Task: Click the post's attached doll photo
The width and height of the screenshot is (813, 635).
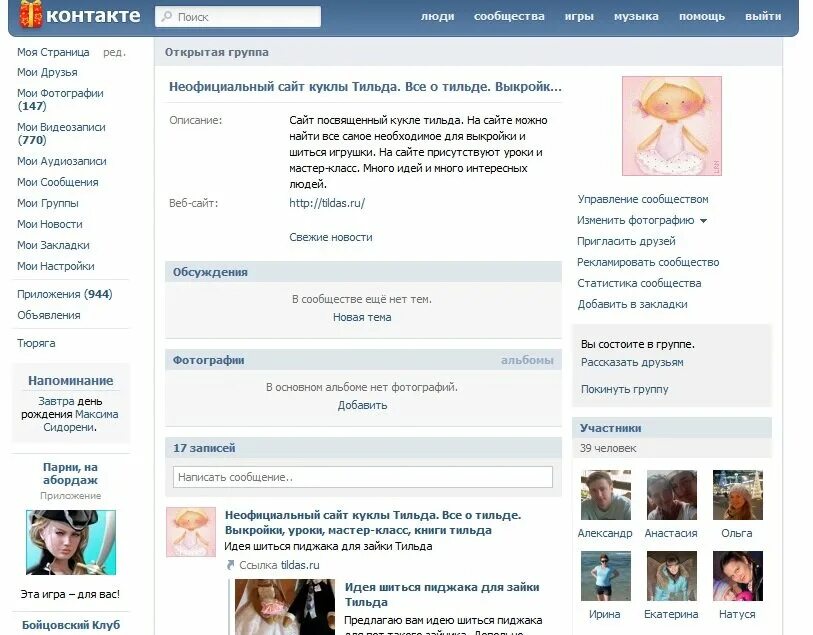Action: pyautogui.click(x=285, y=606)
